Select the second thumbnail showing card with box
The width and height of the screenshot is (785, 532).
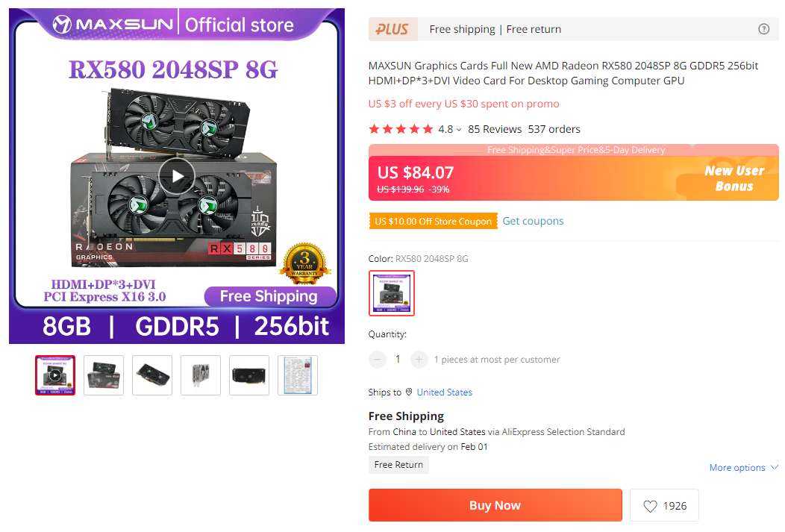[x=104, y=375]
